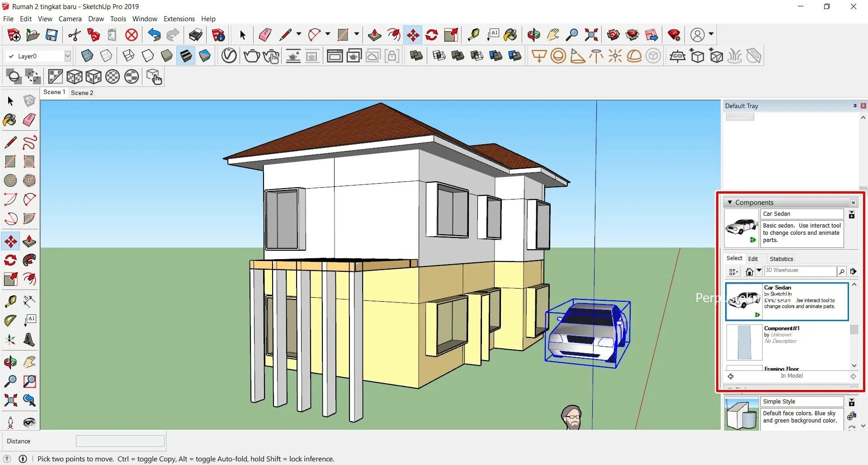Click the Redo arrow in top toolbar
The height and width of the screenshot is (465, 868).
coord(173,35)
